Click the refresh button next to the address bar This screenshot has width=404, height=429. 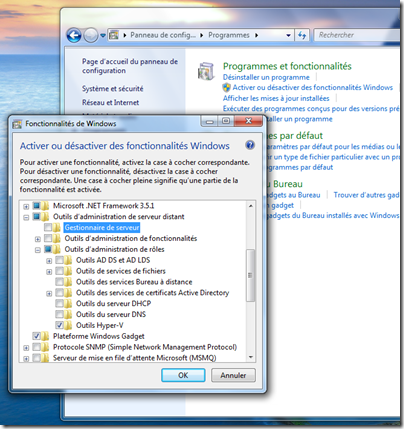pyautogui.click(x=302, y=35)
